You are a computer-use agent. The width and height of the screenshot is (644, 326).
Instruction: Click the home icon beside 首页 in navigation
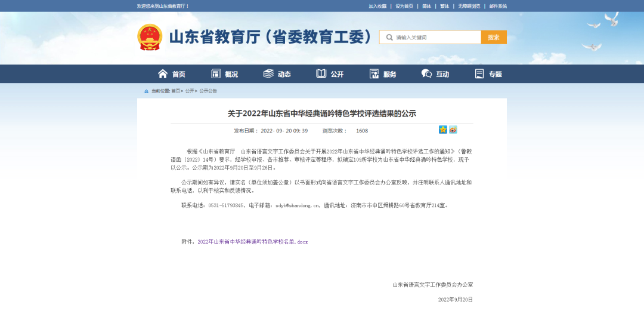163,73
